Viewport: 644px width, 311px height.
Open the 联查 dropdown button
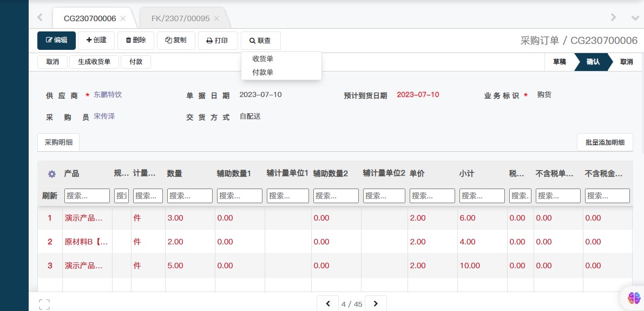[x=260, y=41]
